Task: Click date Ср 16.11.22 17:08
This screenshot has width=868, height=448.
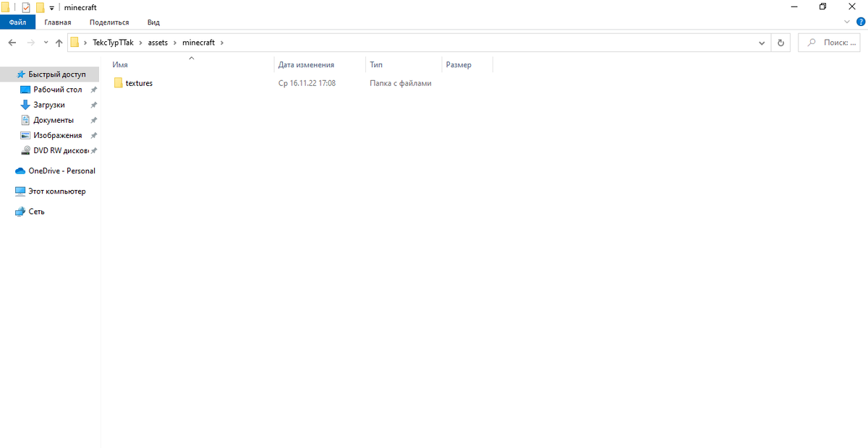Action: click(307, 83)
